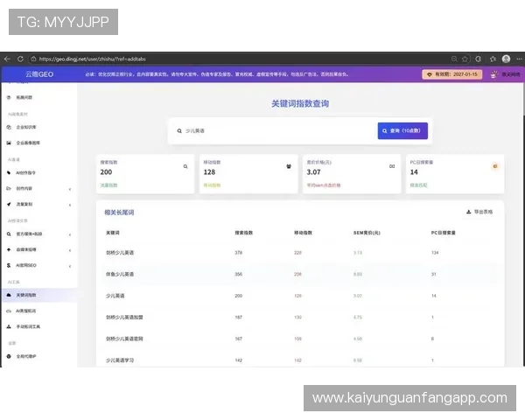The height and width of the screenshot is (420, 525).
Task: Open 手动拓词工具 in the sidebar
Action: [28, 326]
